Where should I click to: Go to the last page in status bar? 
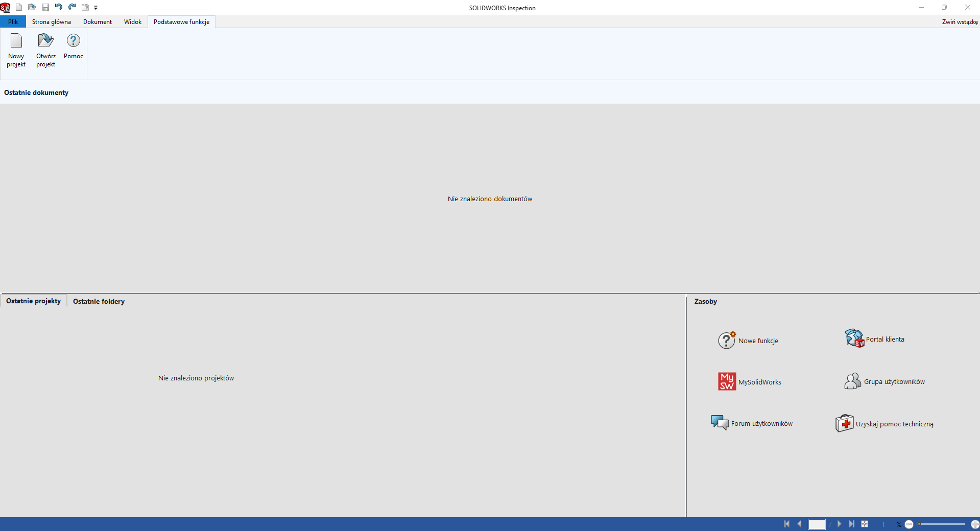851,524
